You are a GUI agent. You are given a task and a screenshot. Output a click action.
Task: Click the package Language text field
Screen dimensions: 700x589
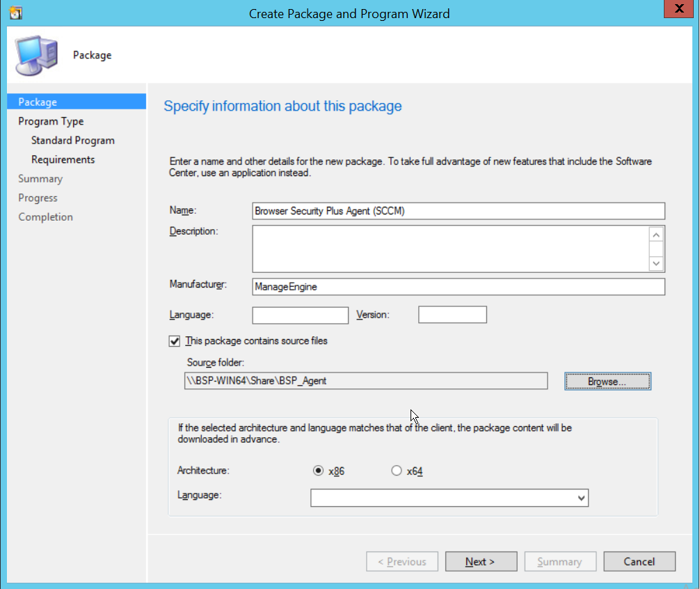[x=300, y=315]
